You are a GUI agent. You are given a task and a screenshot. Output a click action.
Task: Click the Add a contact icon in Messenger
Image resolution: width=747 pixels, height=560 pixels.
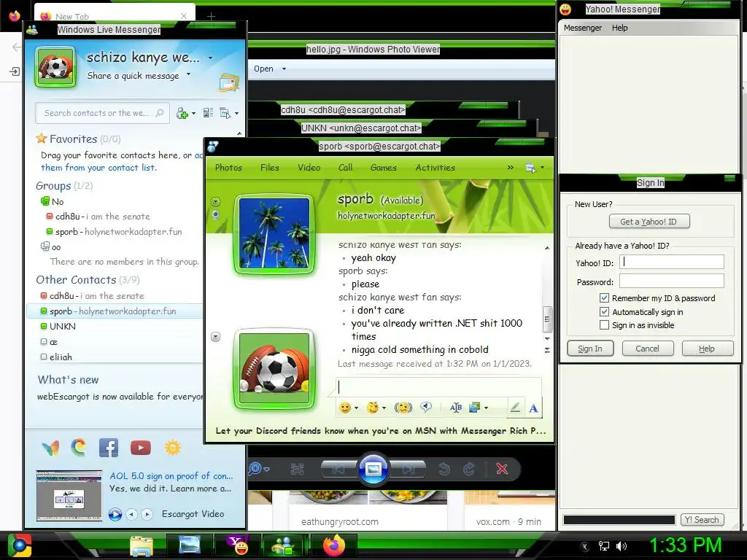point(182,113)
